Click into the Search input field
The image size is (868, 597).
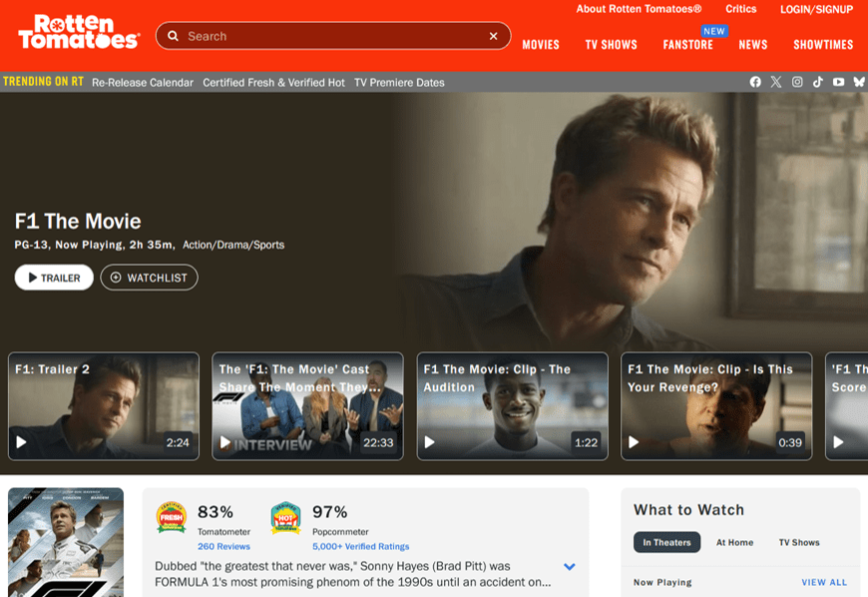329,36
